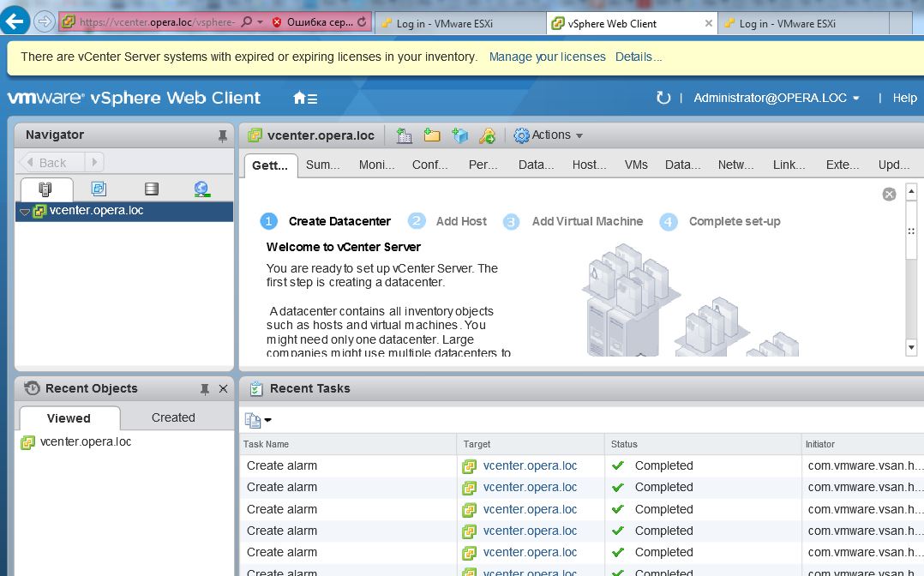Sort tasks by Initiator column
The width and height of the screenshot is (924, 576).
click(x=862, y=444)
